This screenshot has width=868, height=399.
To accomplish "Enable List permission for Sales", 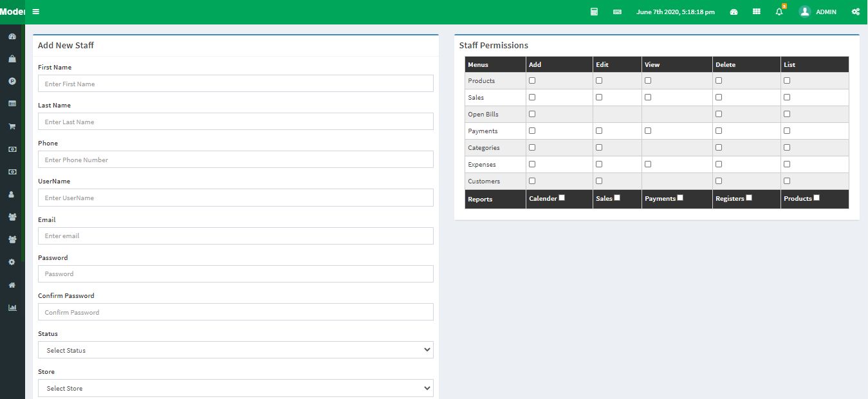I will pyautogui.click(x=787, y=97).
